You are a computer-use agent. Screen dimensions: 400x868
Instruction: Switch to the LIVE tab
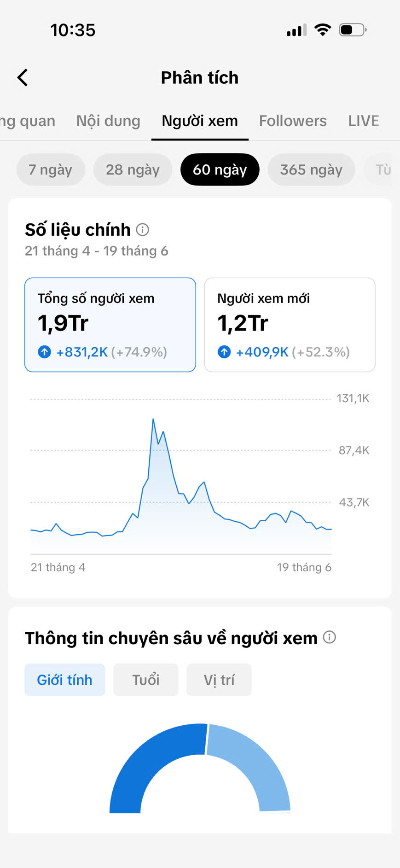pos(364,121)
